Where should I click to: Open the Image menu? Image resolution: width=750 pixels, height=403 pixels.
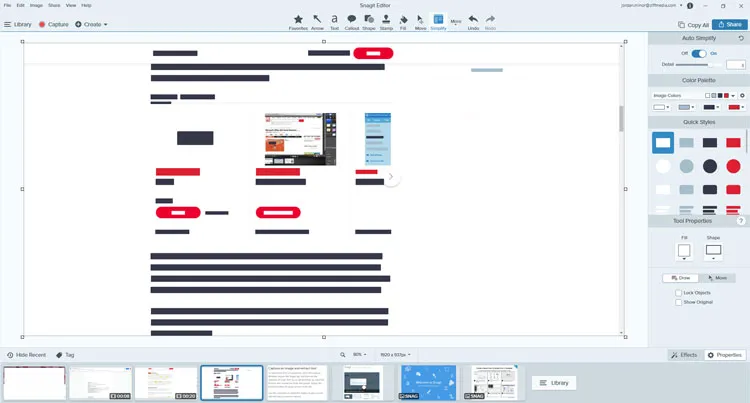point(36,5)
